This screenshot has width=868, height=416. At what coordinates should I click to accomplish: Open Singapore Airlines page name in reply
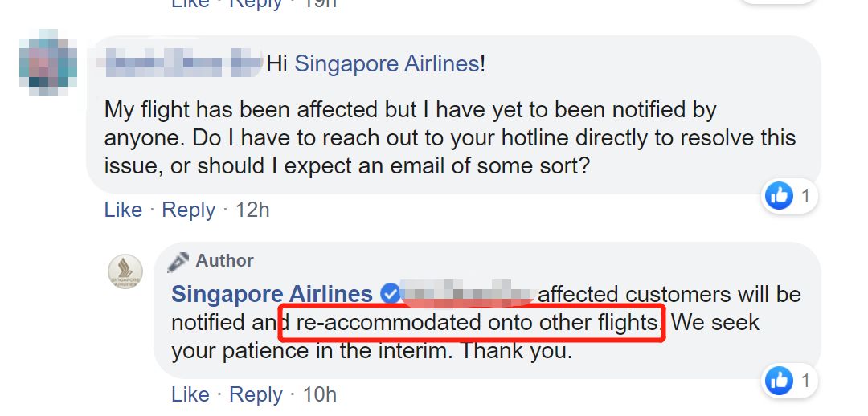click(x=272, y=295)
